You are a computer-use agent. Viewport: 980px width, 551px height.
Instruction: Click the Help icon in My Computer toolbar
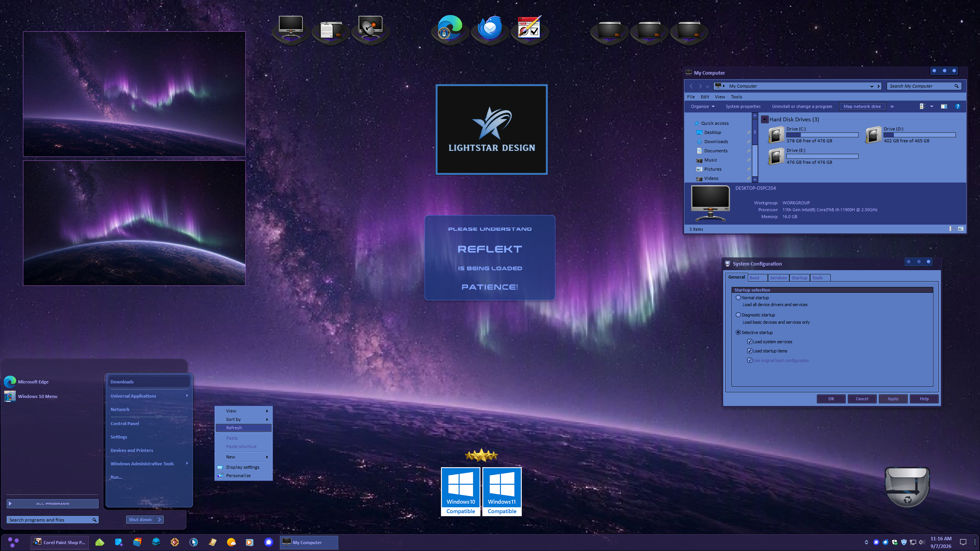click(x=958, y=106)
